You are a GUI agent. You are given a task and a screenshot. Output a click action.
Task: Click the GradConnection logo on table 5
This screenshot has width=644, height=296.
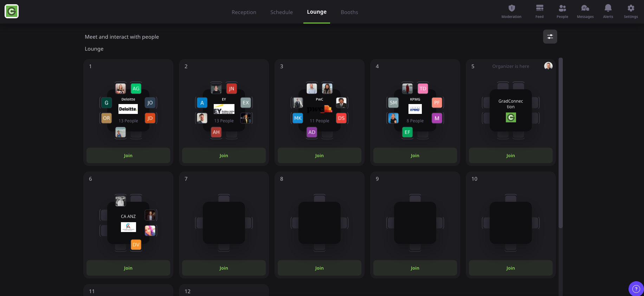[x=511, y=117]
